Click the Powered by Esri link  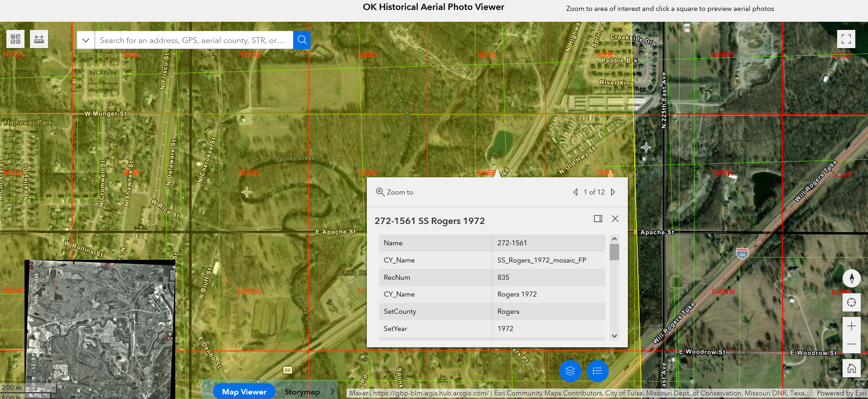pyautogui.click(x=841, y=393)
